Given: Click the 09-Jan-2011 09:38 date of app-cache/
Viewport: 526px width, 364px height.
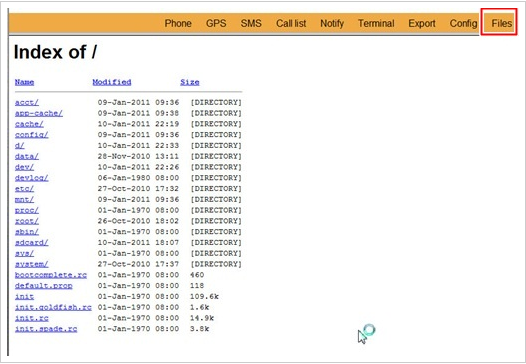Looking at the screenshot, I should coord(138,113).
